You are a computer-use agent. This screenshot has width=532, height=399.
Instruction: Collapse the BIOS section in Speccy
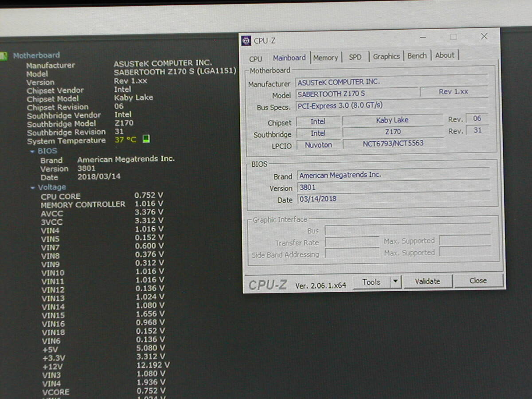click(x=32, y=151)
